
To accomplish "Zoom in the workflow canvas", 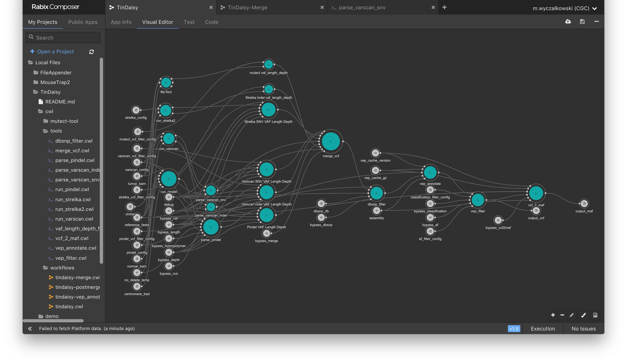I will tap(553, 315).
